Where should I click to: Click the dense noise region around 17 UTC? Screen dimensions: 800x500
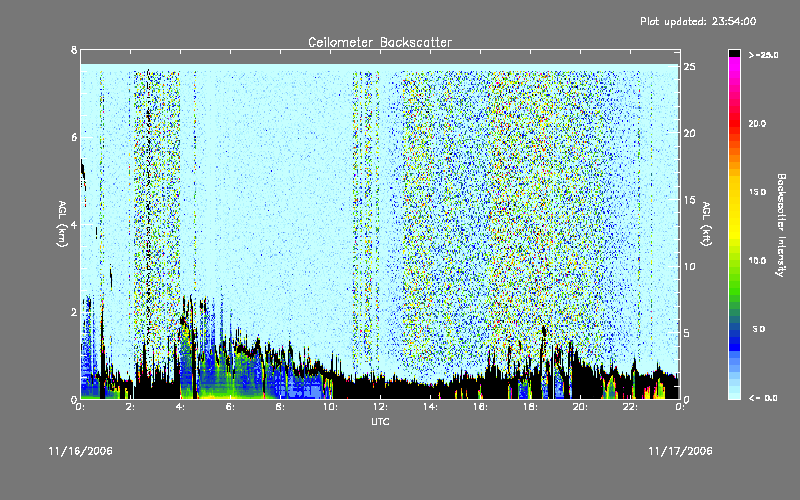pos(505,214)
